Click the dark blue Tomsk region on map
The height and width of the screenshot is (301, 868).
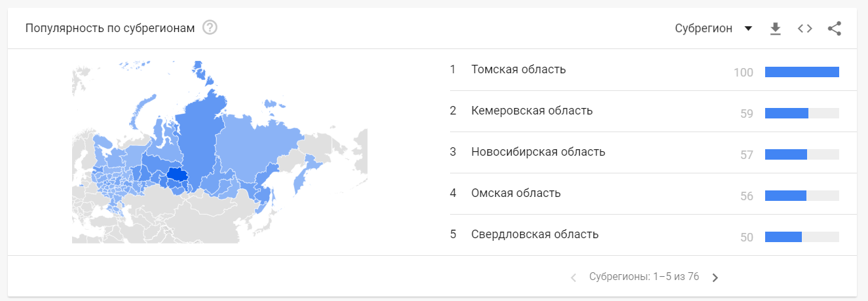click(177, 174)
